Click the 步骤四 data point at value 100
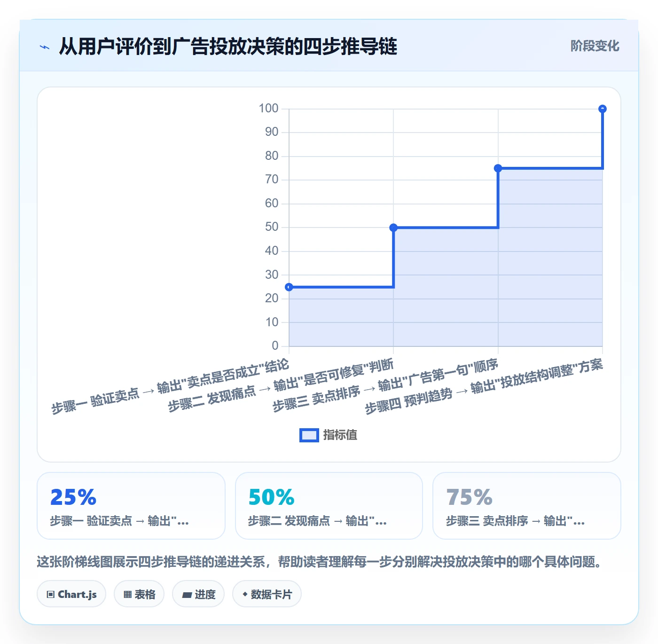Viewport: 658px width, 644px height. (x=603, y=109)
